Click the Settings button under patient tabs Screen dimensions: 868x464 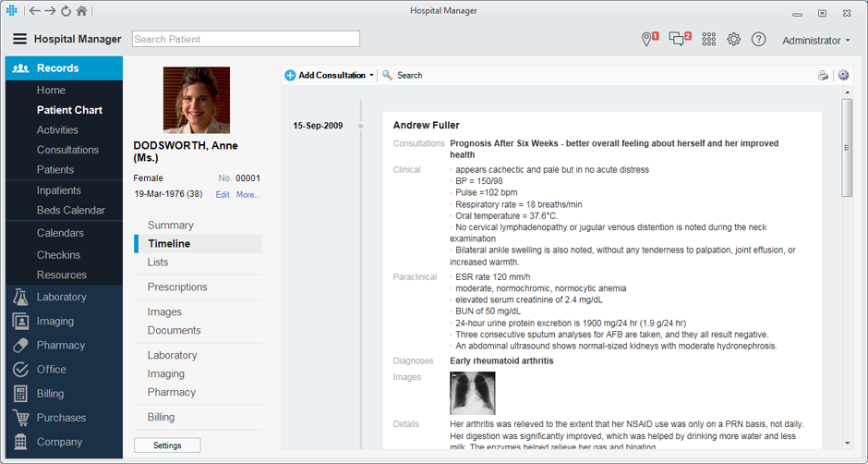click(167, 446)
